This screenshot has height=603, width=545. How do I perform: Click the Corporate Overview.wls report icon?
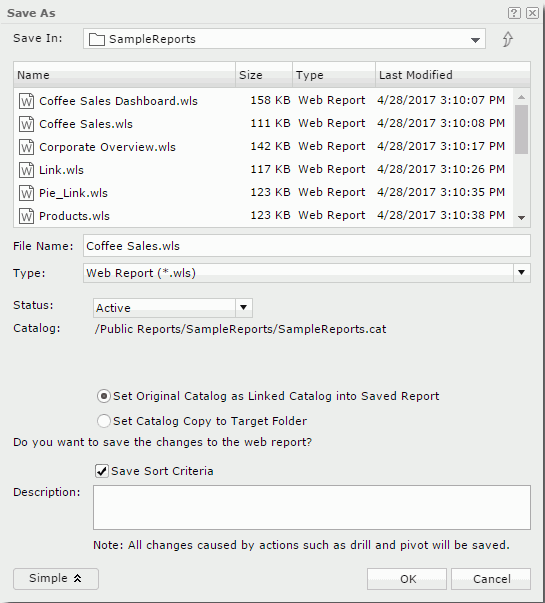pos(26,147)
